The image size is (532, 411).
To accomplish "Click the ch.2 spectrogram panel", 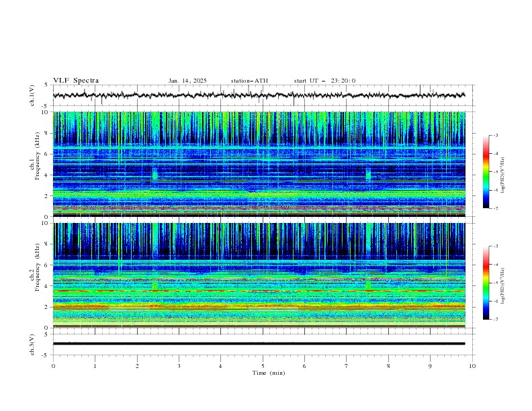I will pos(259,275).
